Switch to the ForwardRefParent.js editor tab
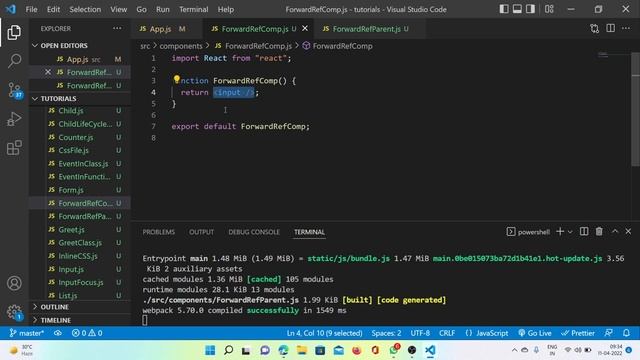This screenshot has height=360, width=640. [x=366, y=29]
